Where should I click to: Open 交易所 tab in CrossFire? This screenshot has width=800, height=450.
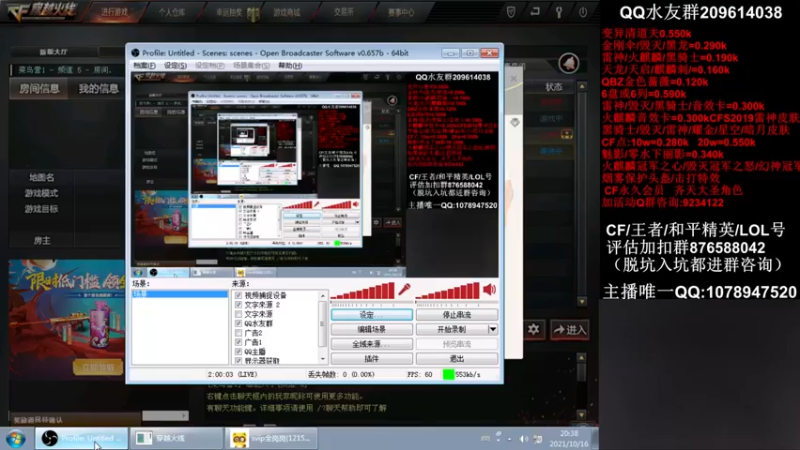click(343, 12)
